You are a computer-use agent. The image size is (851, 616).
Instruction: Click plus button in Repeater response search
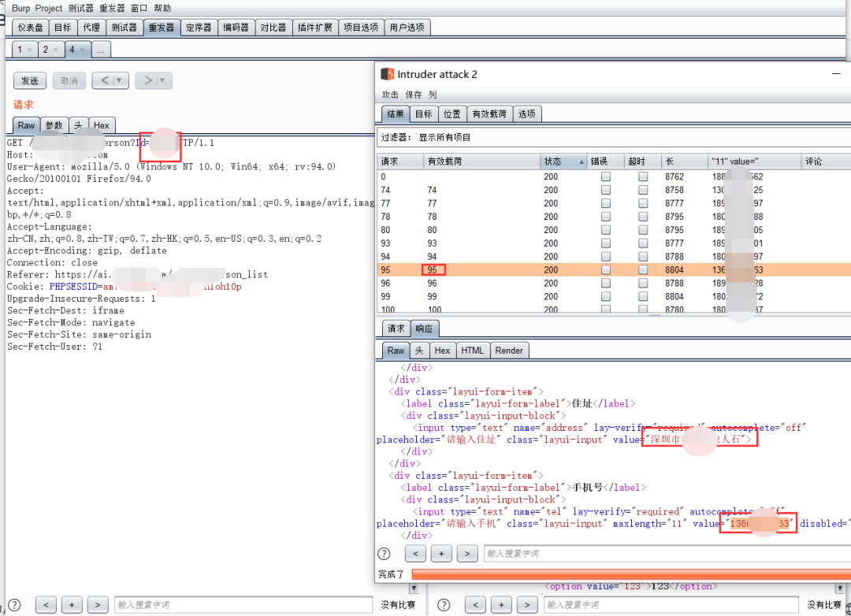(x=501, y=605)
